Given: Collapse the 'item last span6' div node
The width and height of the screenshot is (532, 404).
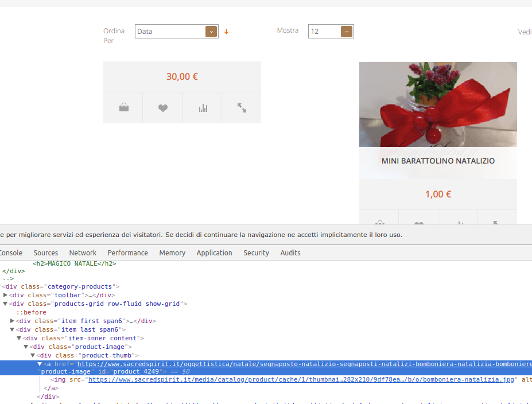Looking at the screenshot, I should tap(12, 329).
